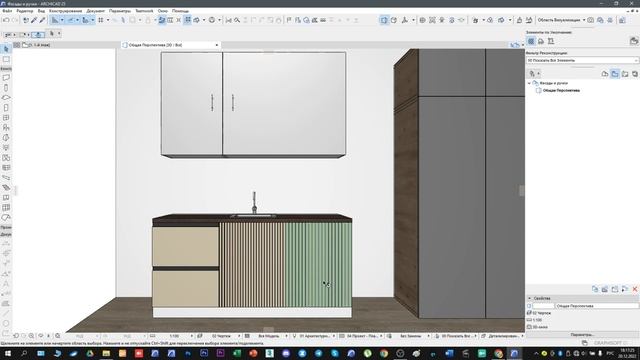
Task: Open the 3D window toolbar button
Action: point(384,20)
